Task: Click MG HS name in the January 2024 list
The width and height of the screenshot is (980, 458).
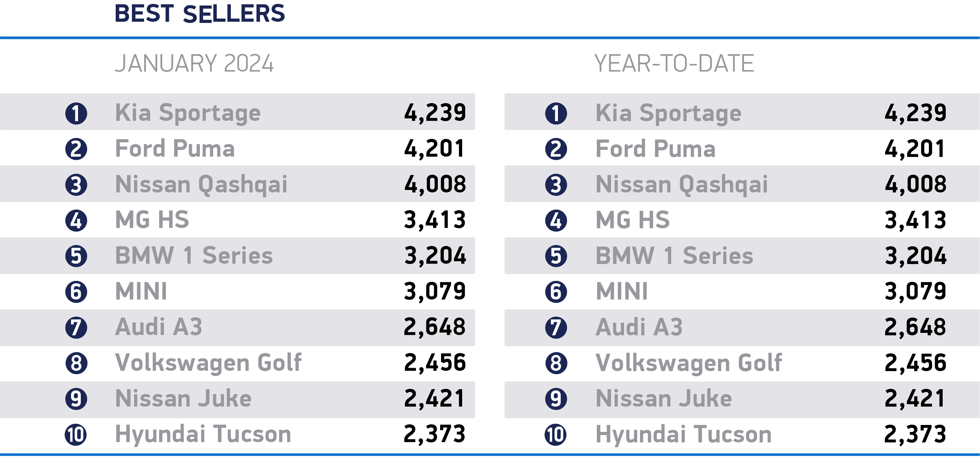Action: pyautogui.click(x=152, y=220)
